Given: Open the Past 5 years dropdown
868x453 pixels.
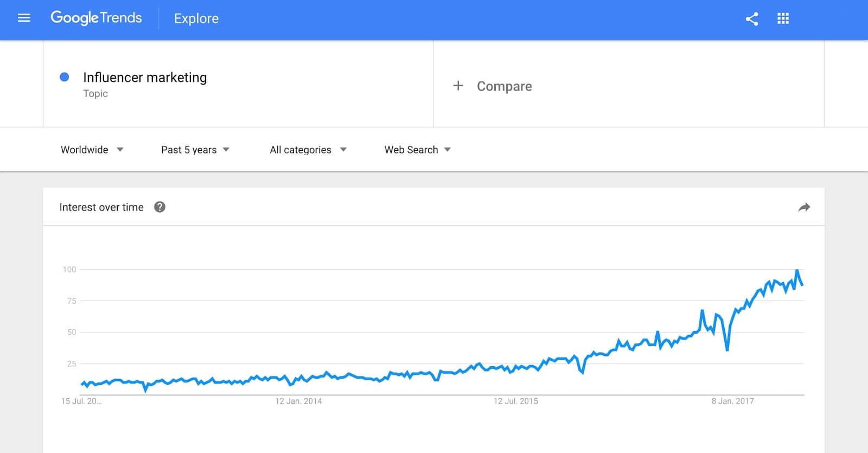Looking at the screenshot, I should 195,150.
